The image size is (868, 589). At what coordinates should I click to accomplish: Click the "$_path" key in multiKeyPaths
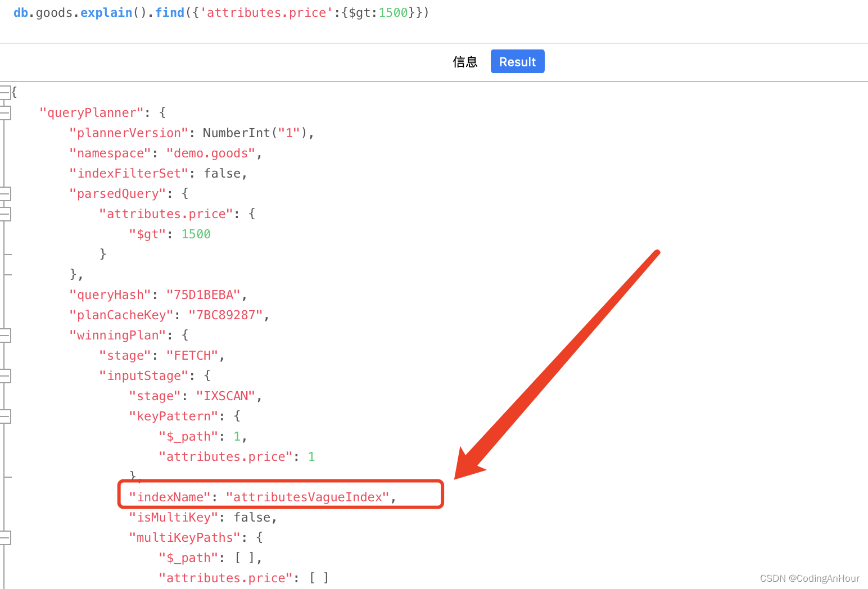188,558
